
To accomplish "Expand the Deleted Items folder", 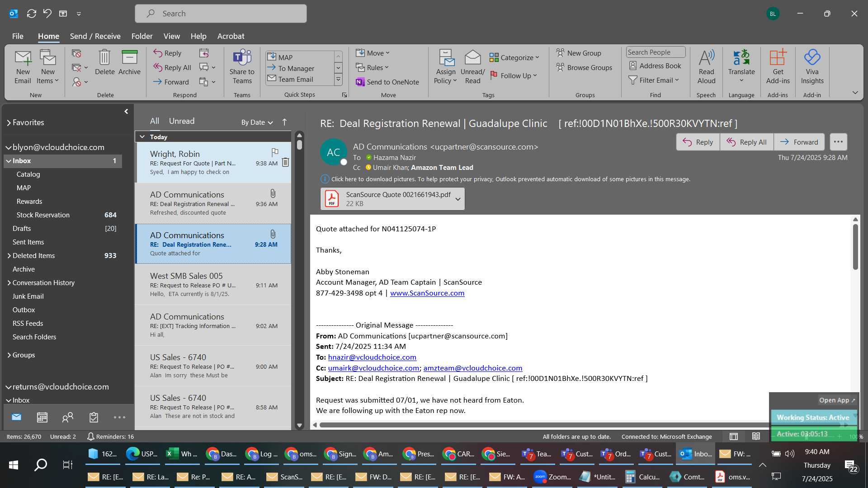I will [x=9, y=256].
